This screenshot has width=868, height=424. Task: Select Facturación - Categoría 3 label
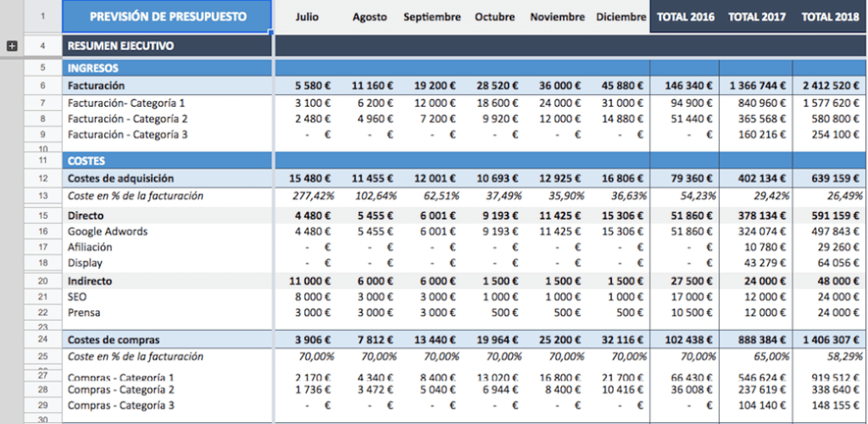pos(127,135)
